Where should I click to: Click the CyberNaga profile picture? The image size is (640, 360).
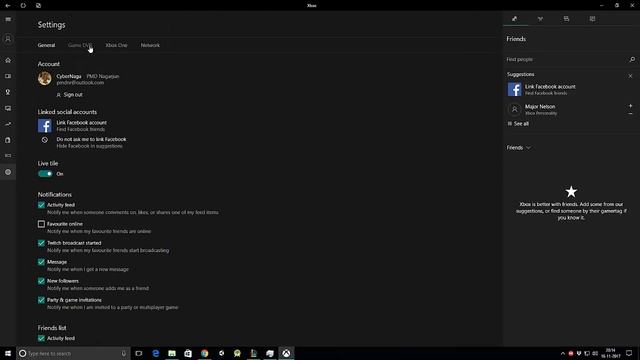44,78
